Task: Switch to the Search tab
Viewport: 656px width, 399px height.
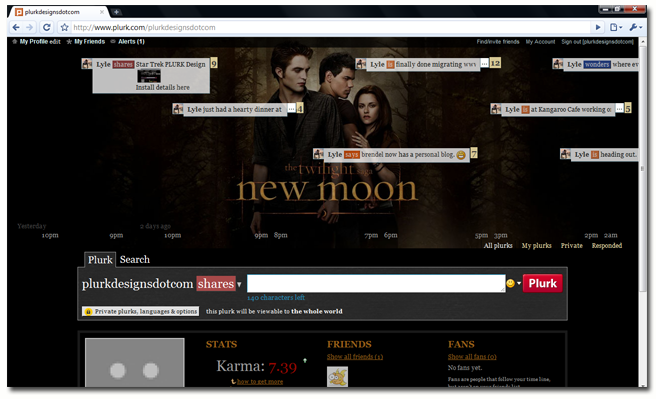Action: pyautogui.click(x=135, y=260)
